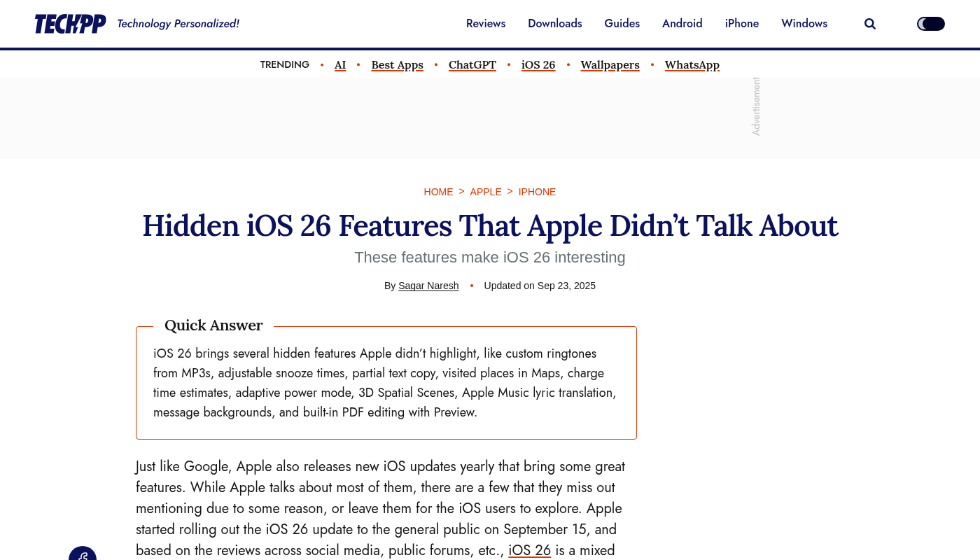980x560 pixels.
Task: Open the Best Apps trending link
Action: click(397, 65)
